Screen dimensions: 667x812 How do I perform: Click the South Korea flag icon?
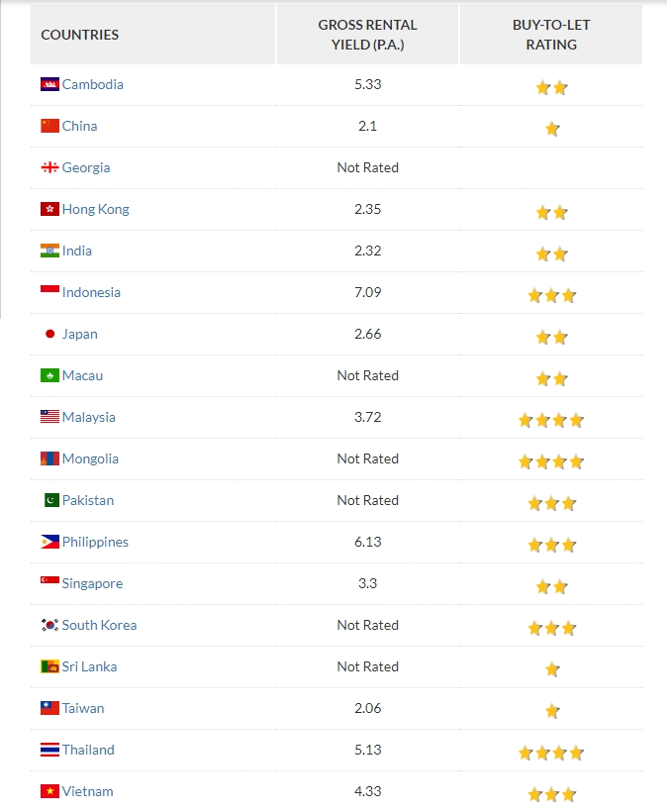click(x=49, y=625)
